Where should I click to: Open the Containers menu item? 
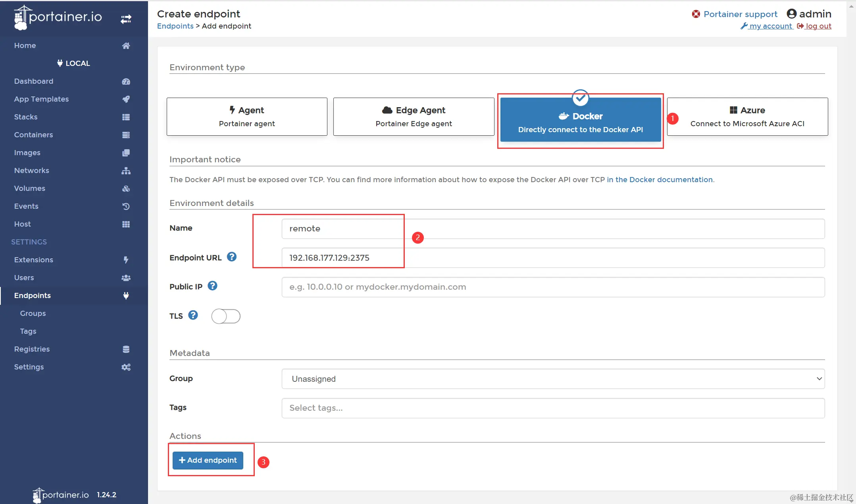[x=34, y=135]
